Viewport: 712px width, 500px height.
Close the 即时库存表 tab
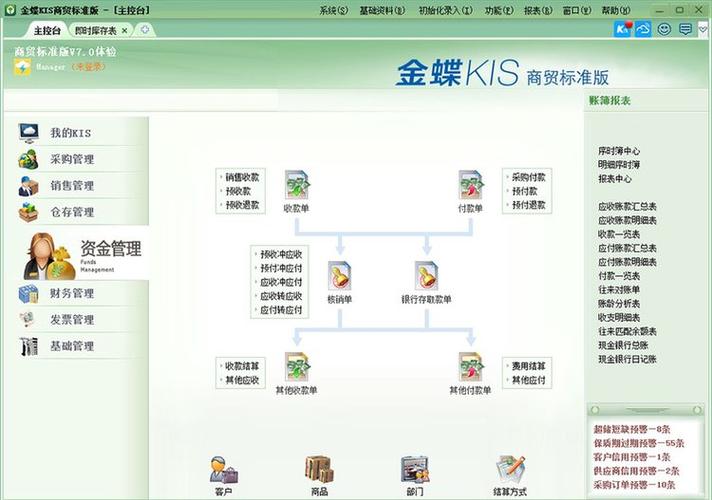click(x=124, y=30)
